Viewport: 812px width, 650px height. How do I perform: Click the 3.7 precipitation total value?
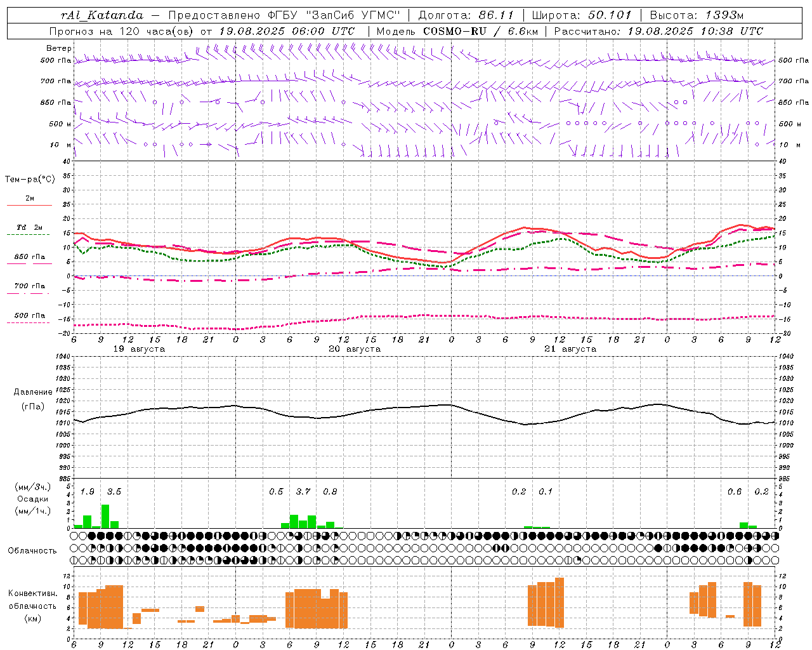coord(303,492)
